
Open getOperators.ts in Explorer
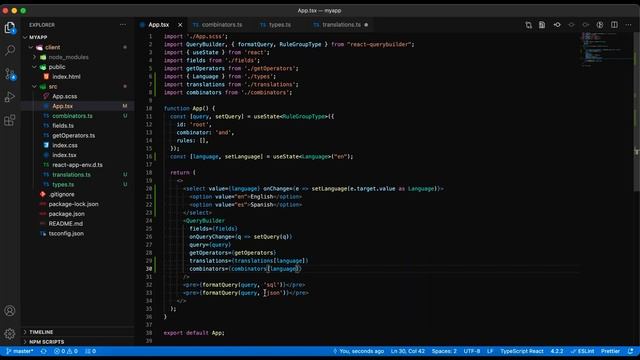point(78,136)
